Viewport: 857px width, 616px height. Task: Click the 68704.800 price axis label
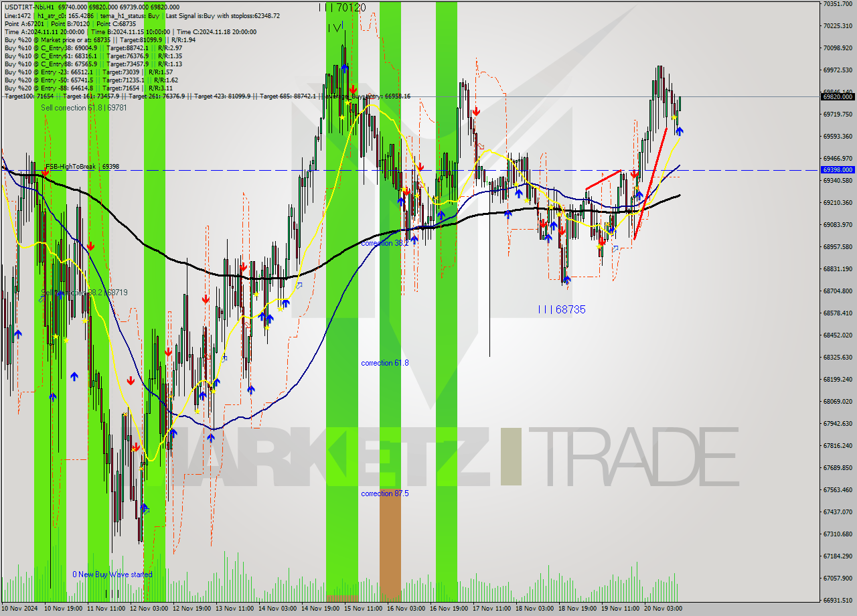838,291
